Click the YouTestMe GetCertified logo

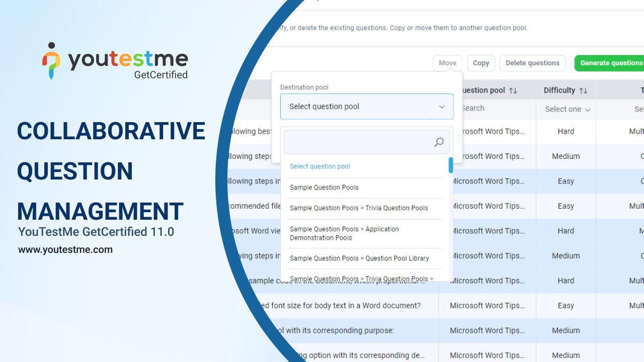point(115,61)
